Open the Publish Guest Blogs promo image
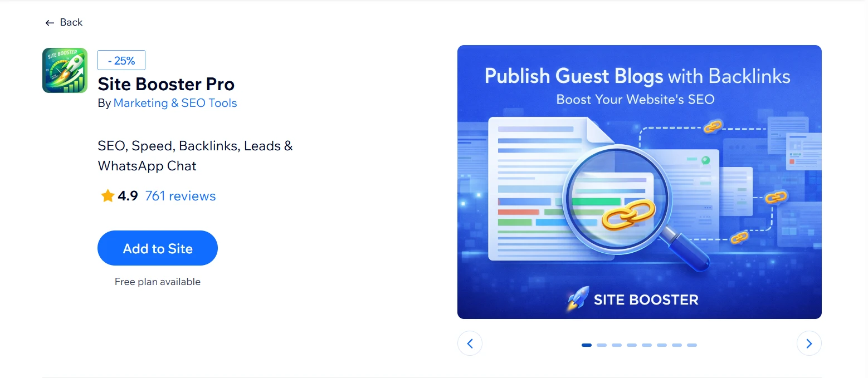Viewport: 868px width, 378px height. tap(640, 182)
